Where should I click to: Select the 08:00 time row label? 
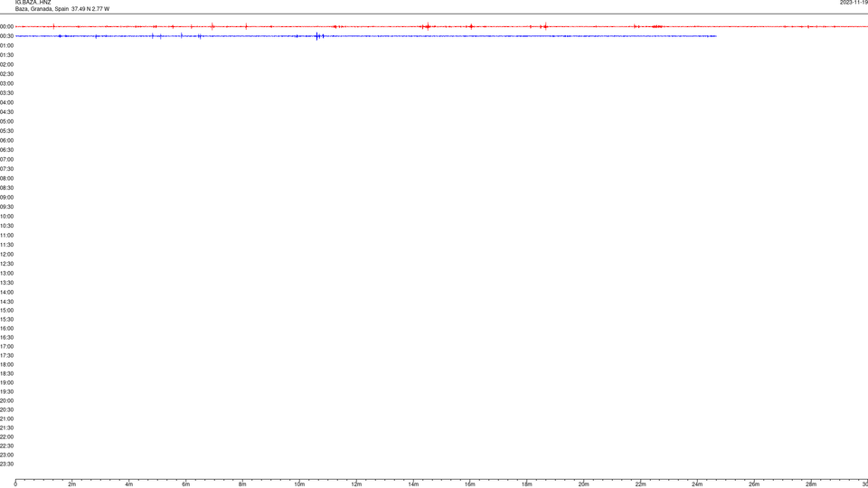tap(6, 179)
